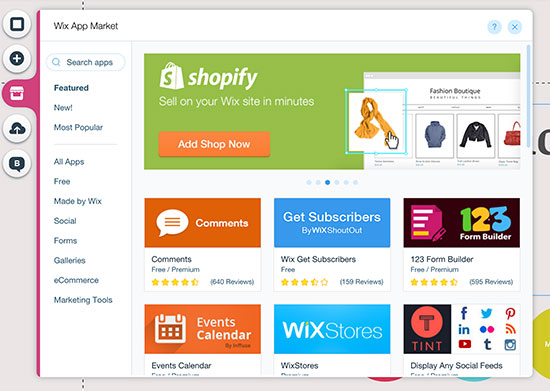Click the Events Calendar title text
Viewport: 550px width, 391px height.
(x=181, y=365)
